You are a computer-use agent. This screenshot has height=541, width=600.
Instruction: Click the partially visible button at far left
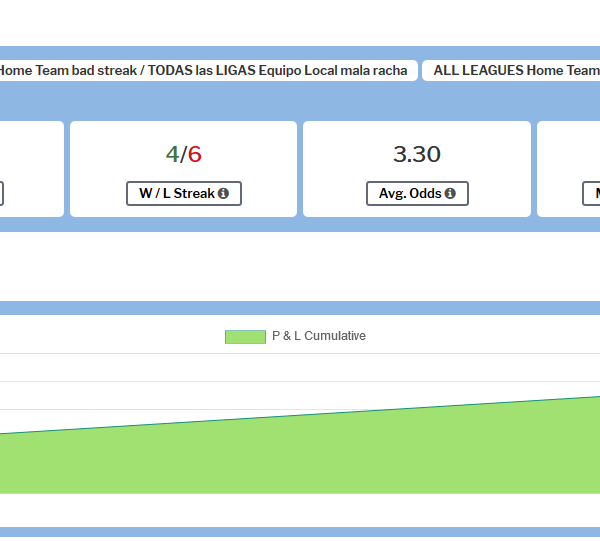[1, 194]
